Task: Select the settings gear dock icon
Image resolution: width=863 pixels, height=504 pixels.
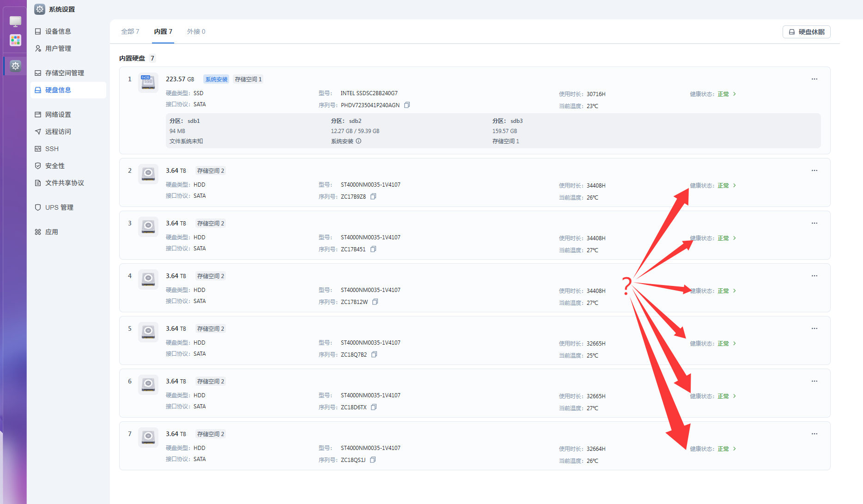Action: [15, 66]
